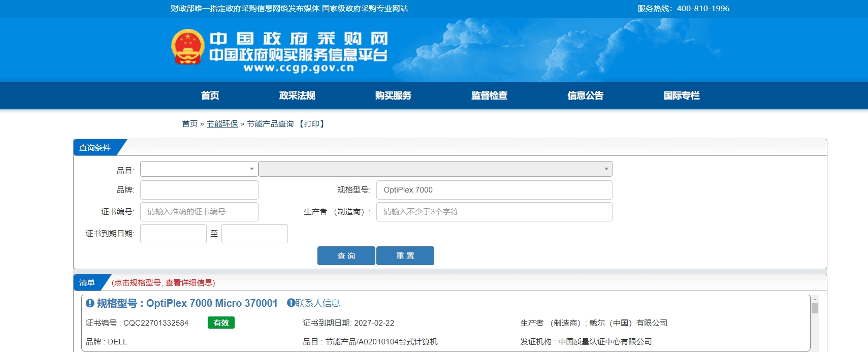Viewport: 868px width, 352px height.
Task: Go to 首页 in the breadcrumb
Action: coord(189,124)
